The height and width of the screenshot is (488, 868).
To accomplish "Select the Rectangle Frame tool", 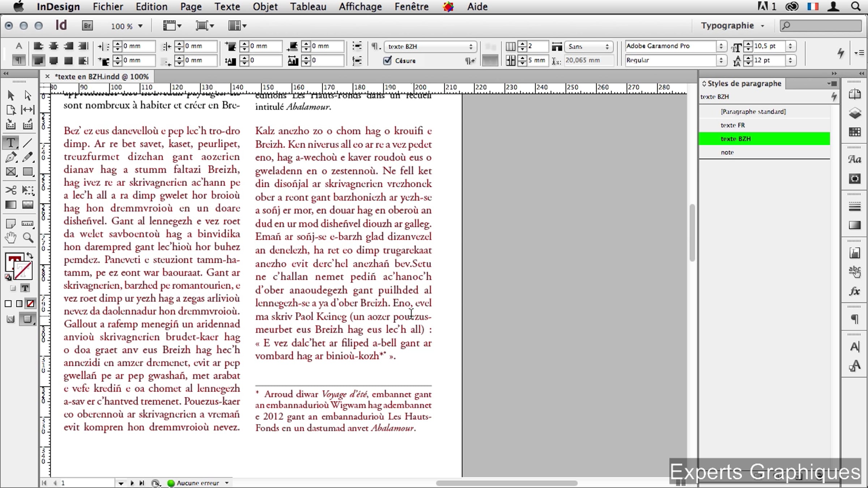I will pyautogui.click(x=11, y=172).
